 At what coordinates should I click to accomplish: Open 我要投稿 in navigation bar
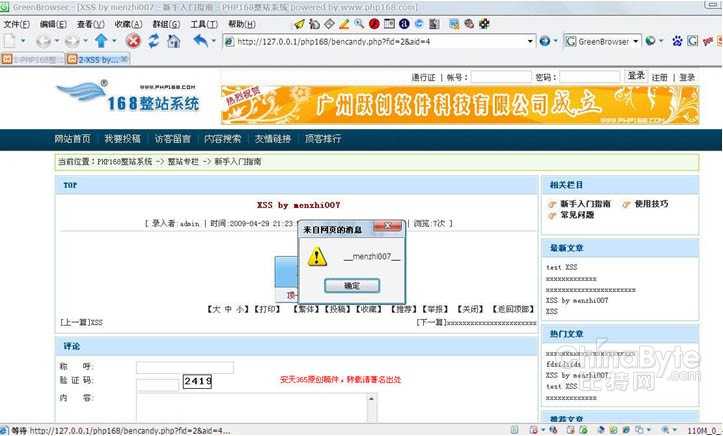[122, 139]
